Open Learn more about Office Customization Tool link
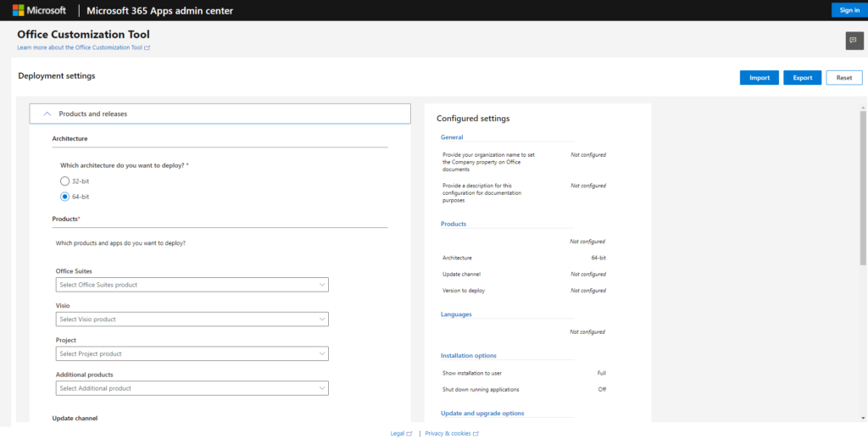 pos(80,47)
